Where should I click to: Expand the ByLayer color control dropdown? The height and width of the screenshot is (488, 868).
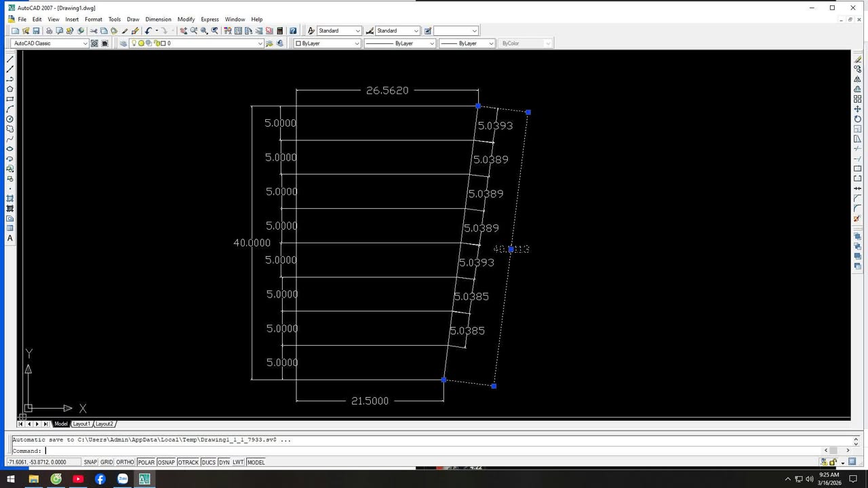point(357,43)
